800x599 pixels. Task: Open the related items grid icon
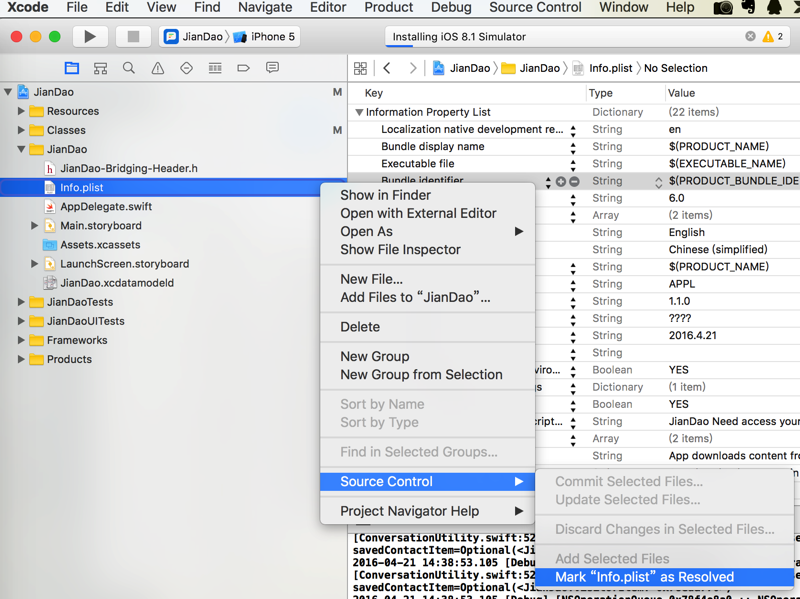pyautogui.click(x=360, y=68)
